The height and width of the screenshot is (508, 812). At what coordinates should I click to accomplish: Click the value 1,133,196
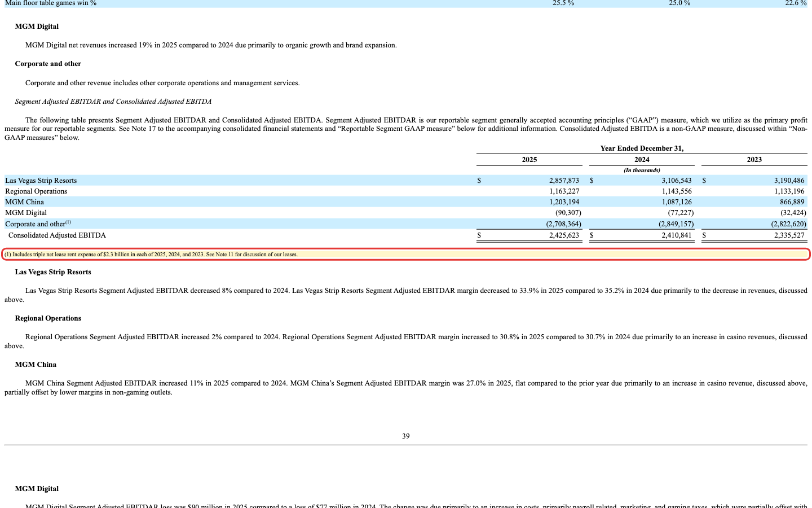pyautogui.click(x=789, y=191)
